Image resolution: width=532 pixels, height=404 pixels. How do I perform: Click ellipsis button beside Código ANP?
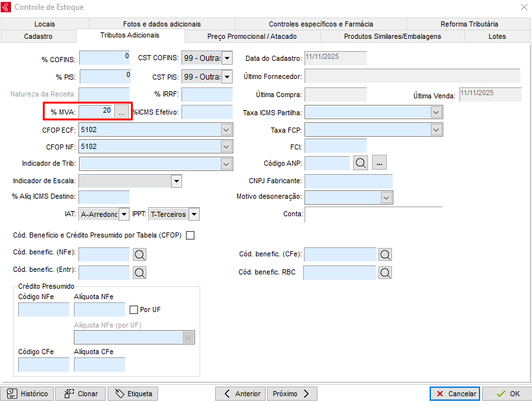click(380, 163)
